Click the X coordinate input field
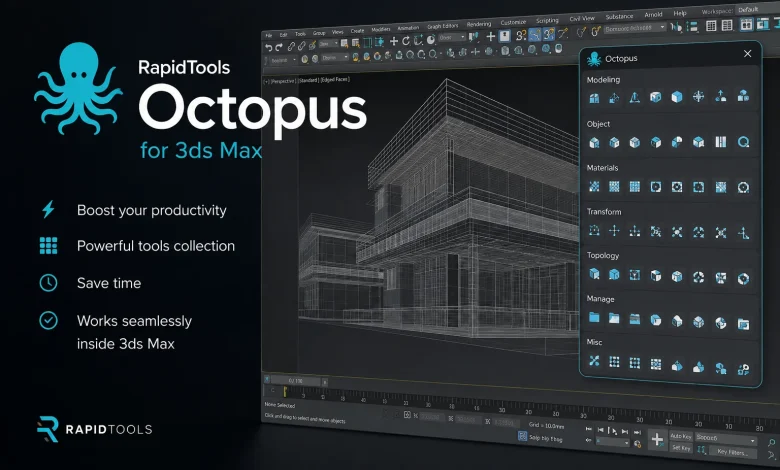780x470 pixels. (x=432, y=417)
